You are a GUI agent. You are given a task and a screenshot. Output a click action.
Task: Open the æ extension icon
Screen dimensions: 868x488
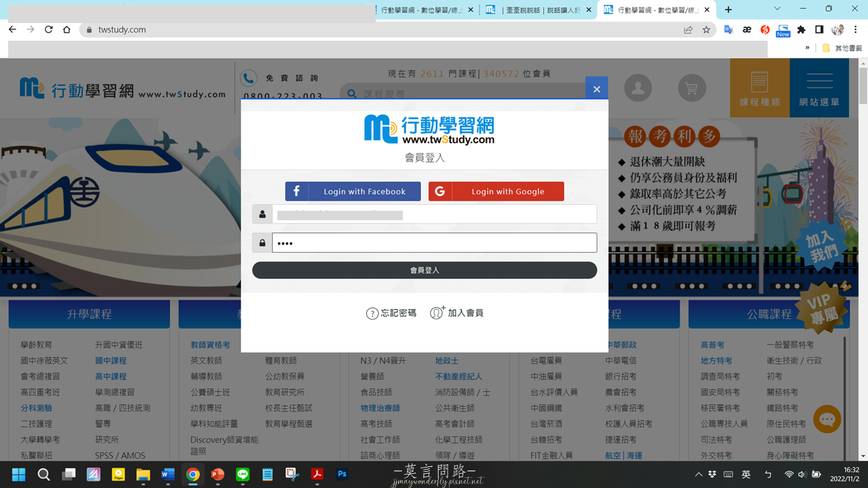coord(747,30)
